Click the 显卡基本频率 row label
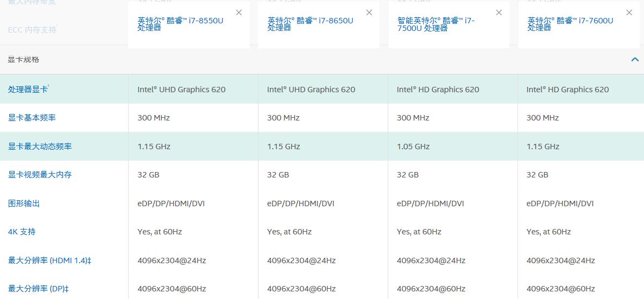 31,118
